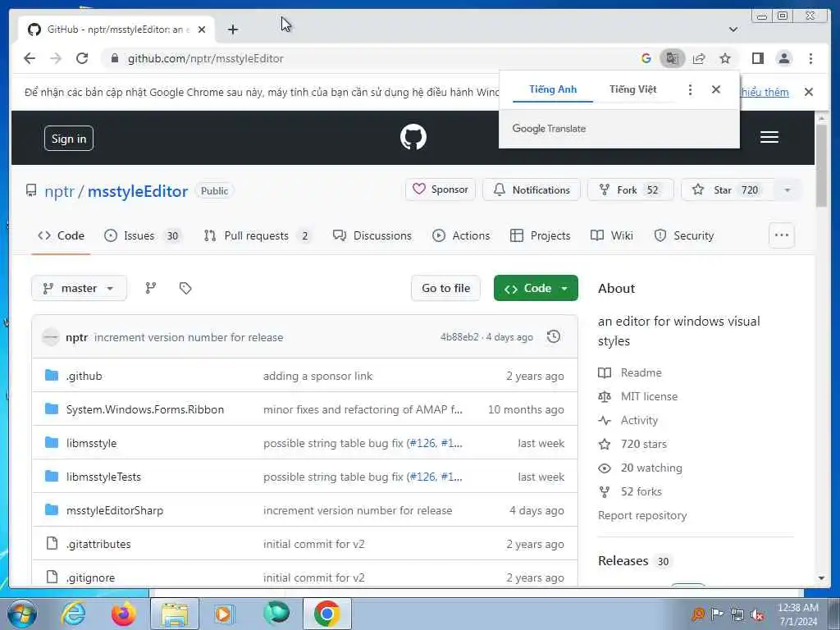Open the .gitattributes file
This screenshot has height=630, width=840.
(x=98, y=545)
